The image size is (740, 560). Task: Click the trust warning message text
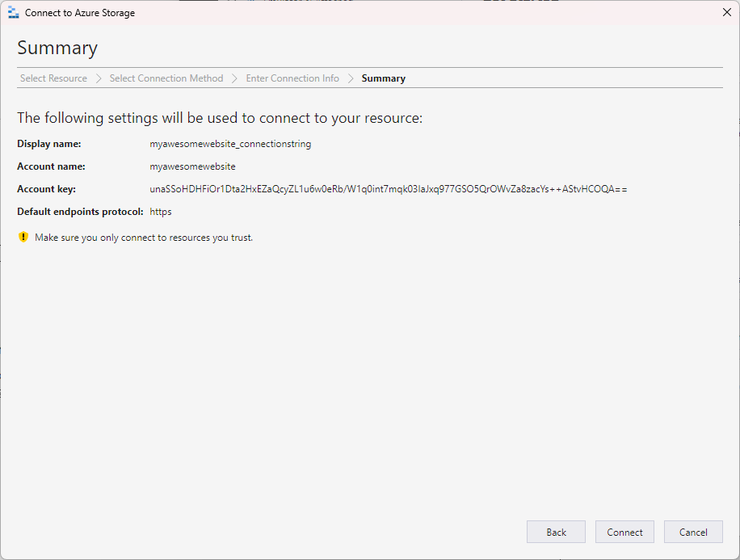click(x=144, y=238)
